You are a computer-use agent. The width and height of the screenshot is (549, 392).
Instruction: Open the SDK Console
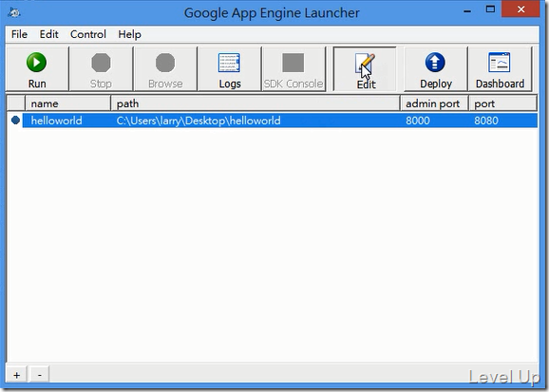(x=293, y=69)
